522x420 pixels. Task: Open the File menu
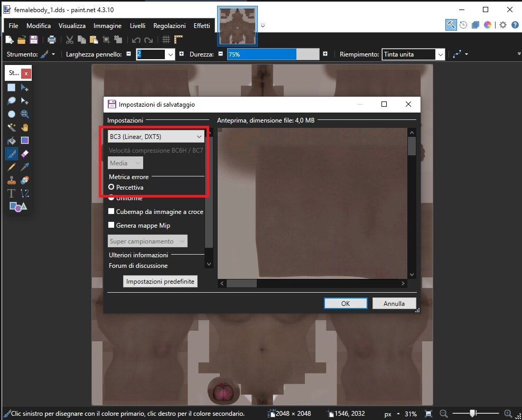13,26
